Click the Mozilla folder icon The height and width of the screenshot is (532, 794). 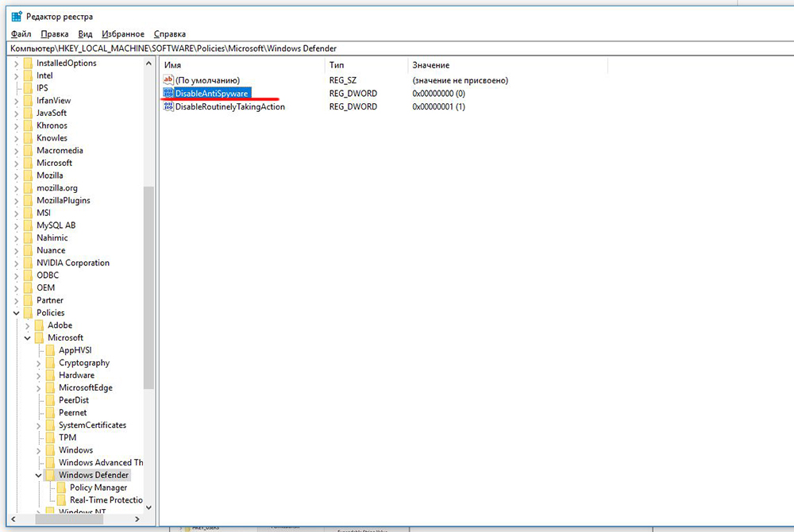[x=28, y=175]
